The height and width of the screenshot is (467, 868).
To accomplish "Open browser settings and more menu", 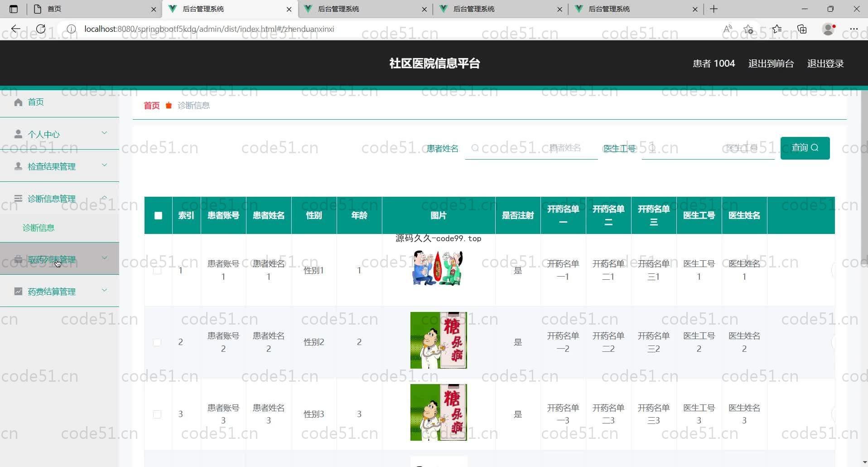I will (x=854, y=29).
